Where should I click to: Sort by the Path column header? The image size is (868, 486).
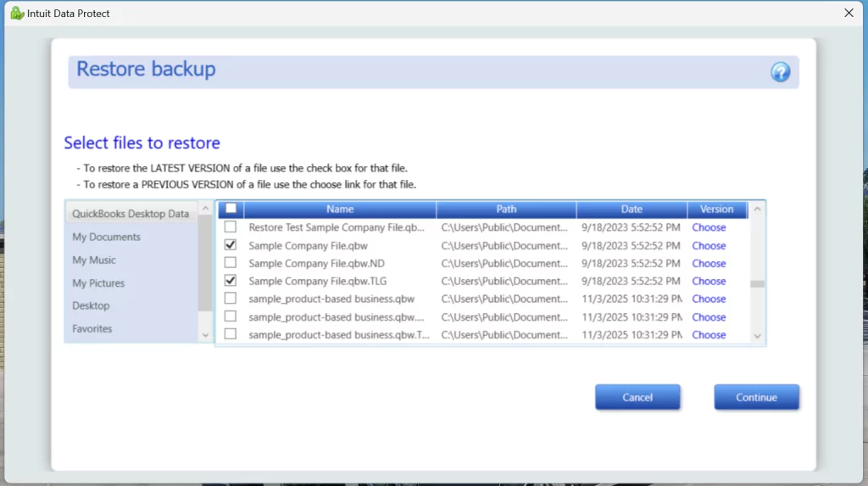click(506, 209)
